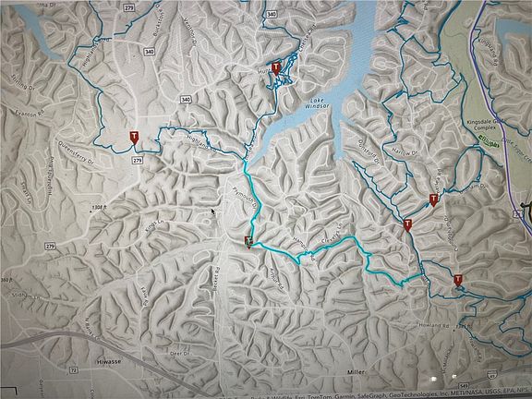Image resolution: width=532 pixels, height=399 pixels.
Task: Select the trailhead marker near Chelsea Rd
Action: (x=276, y=68)
